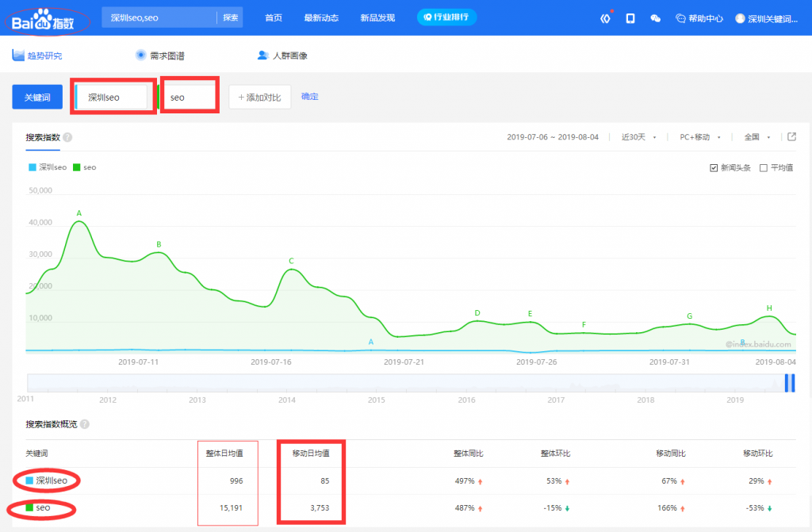The image size is (812, 532).
Task: Open the mobile device icon in header
Action: [x=630, y=17]
